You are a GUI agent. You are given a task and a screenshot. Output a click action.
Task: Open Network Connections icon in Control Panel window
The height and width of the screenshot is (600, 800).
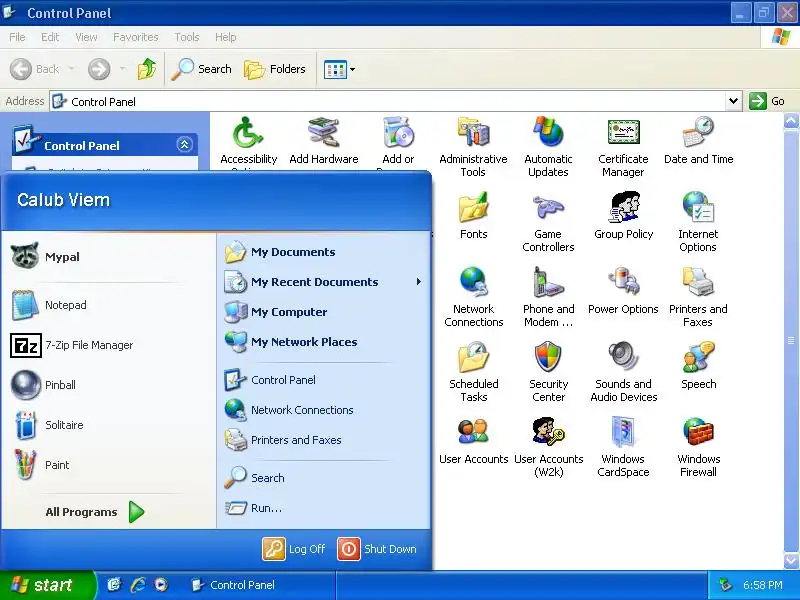(473, 297)
